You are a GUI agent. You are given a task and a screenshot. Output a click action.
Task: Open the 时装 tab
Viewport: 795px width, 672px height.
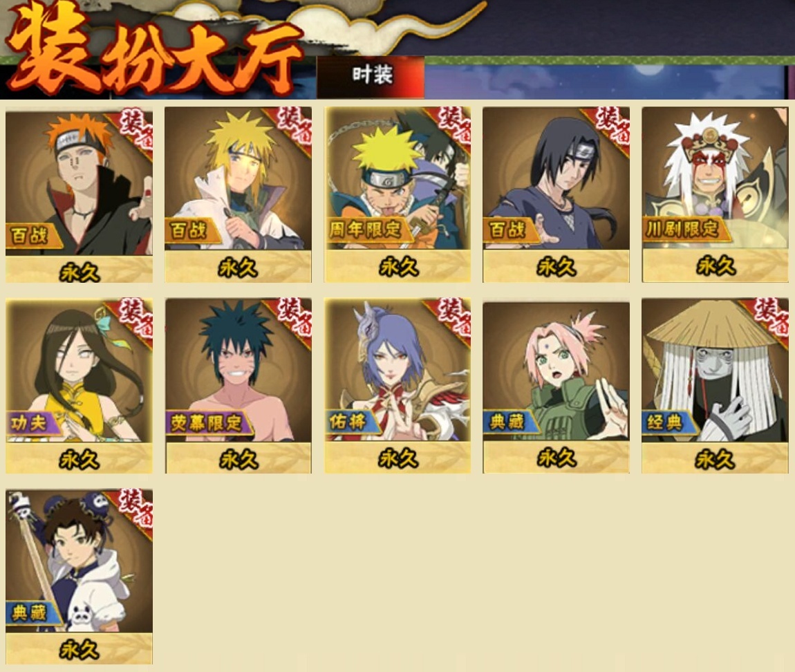tap(371, 77)
